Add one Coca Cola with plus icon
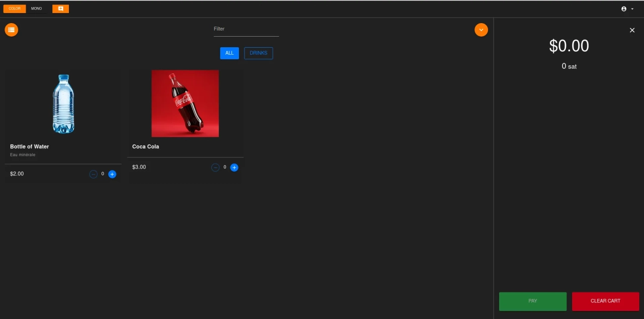The image size is (644, 319). coord(234,168)
